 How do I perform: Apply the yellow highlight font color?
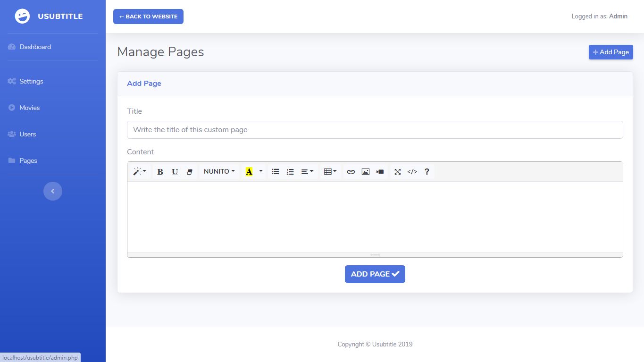click(249, 172)
